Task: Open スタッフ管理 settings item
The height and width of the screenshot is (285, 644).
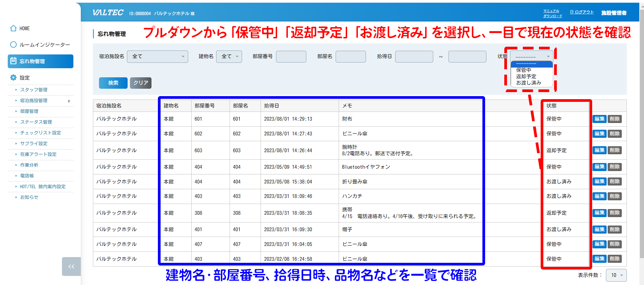Action: (34, 90)
